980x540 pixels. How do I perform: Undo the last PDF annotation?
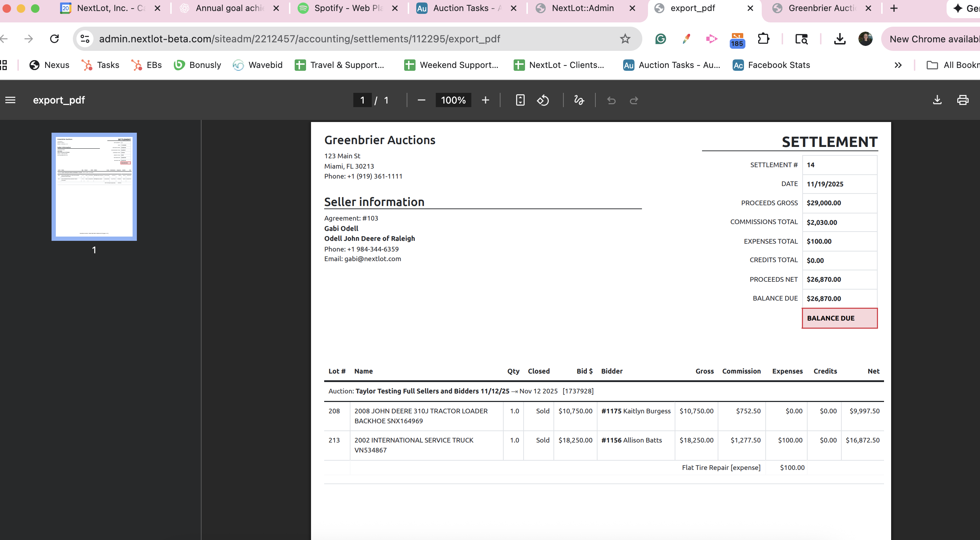pyautogui.click(x=611, y=100)
